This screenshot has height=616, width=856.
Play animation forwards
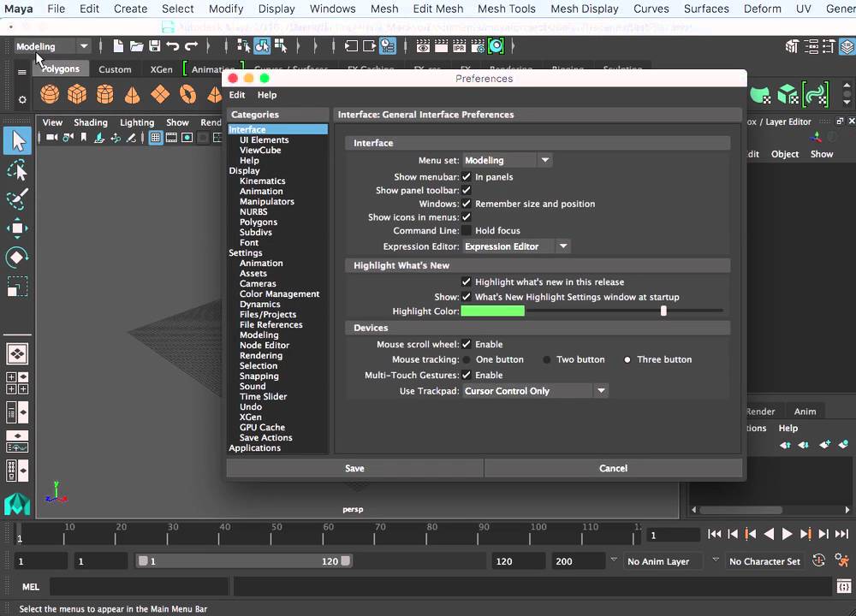pyautogui.click(x=787, y=534)
